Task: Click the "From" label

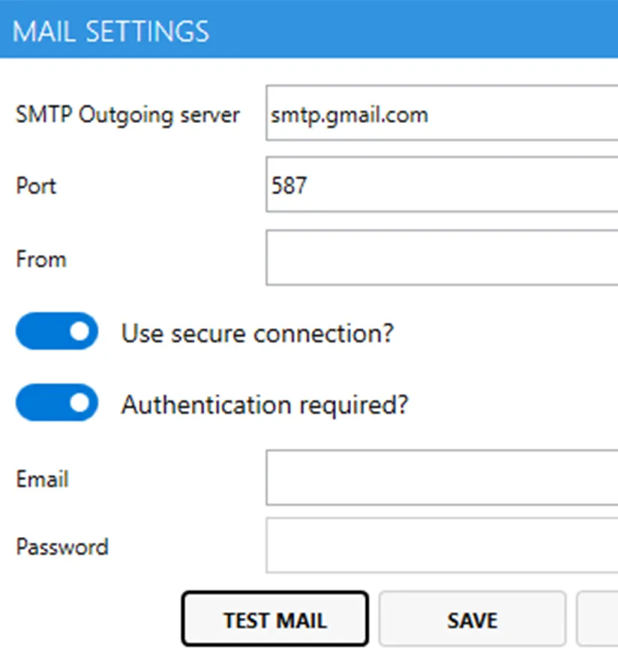Action: click(41, 259)
